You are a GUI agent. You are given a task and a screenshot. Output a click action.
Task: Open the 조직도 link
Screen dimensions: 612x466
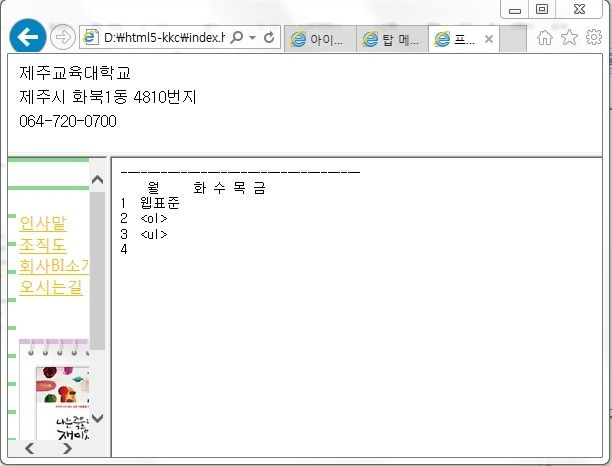coord(43,245)
